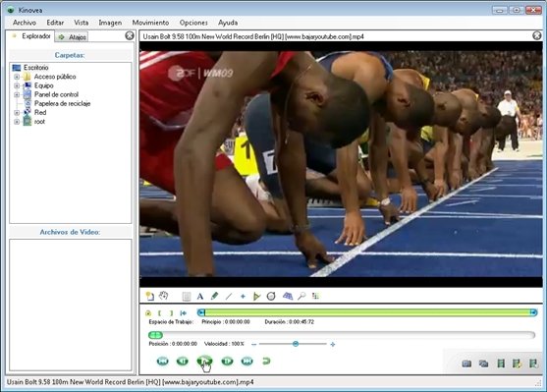Image resolution: width=547 pixels, height=392 pixels.
Task: Step to next frame
Action: coord(227,361)
